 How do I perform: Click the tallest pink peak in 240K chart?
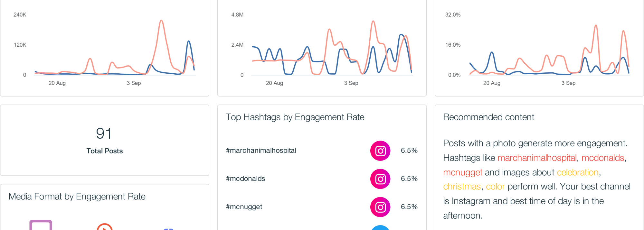161,21
